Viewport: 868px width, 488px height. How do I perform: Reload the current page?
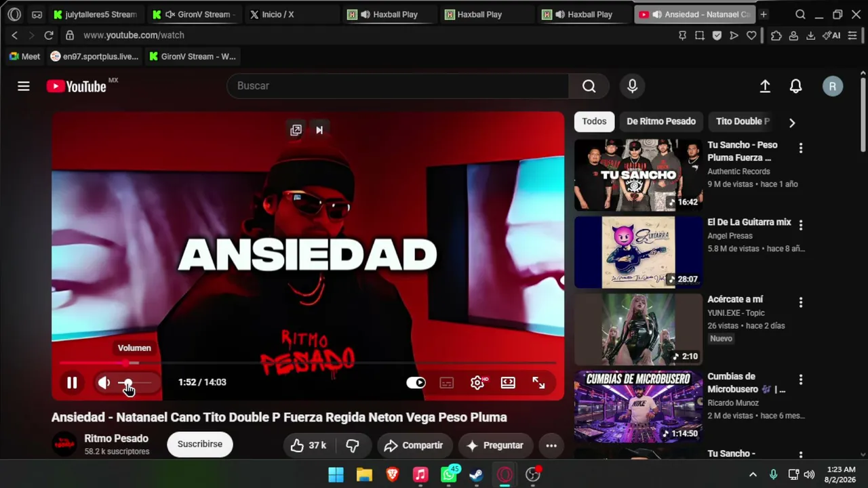(x=49, y=35)
